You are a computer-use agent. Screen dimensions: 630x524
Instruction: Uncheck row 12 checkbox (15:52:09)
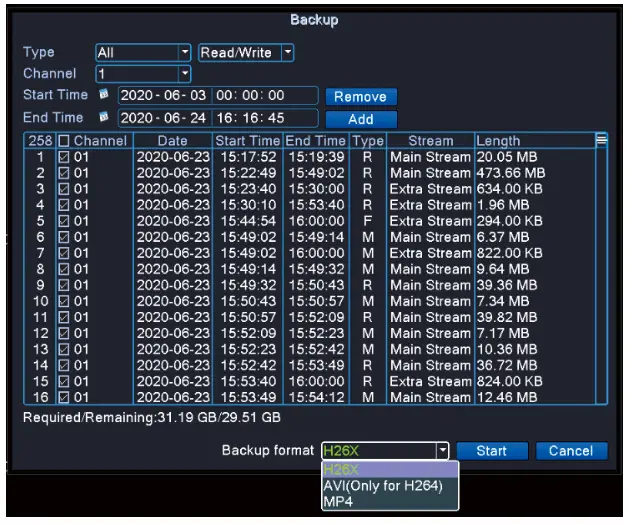pyautogui.click(x=64, y=333)
